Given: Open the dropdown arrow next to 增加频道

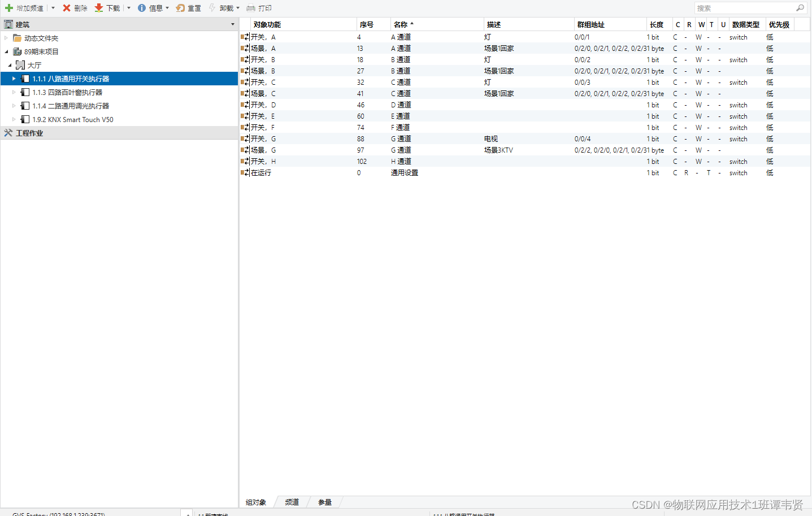Looking at the screenshot, I should (53, 8).
